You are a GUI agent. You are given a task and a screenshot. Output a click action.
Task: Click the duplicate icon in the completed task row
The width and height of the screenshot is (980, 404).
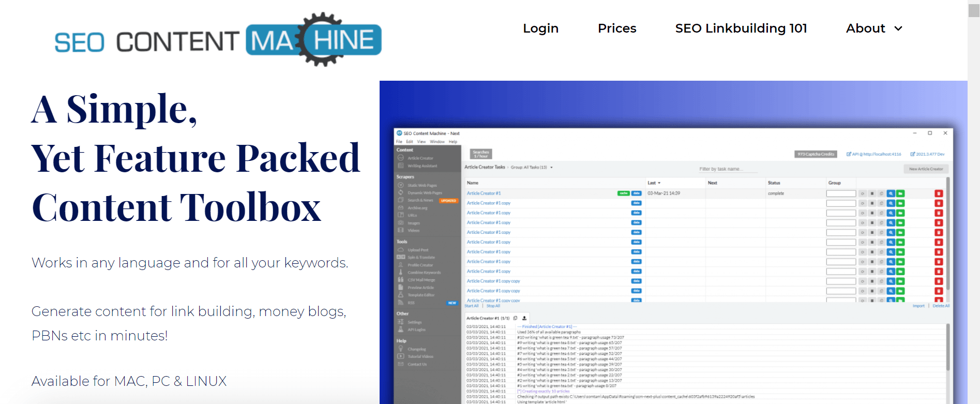(x=881, y=193)
